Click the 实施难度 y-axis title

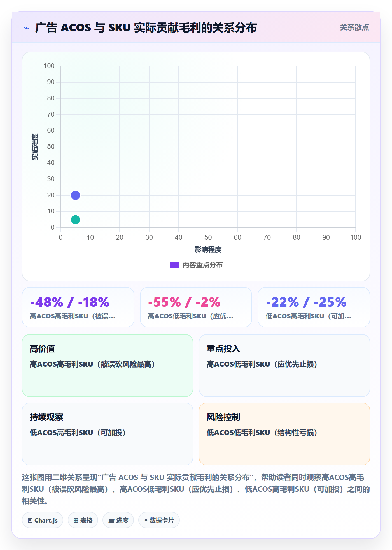(35, 147)
